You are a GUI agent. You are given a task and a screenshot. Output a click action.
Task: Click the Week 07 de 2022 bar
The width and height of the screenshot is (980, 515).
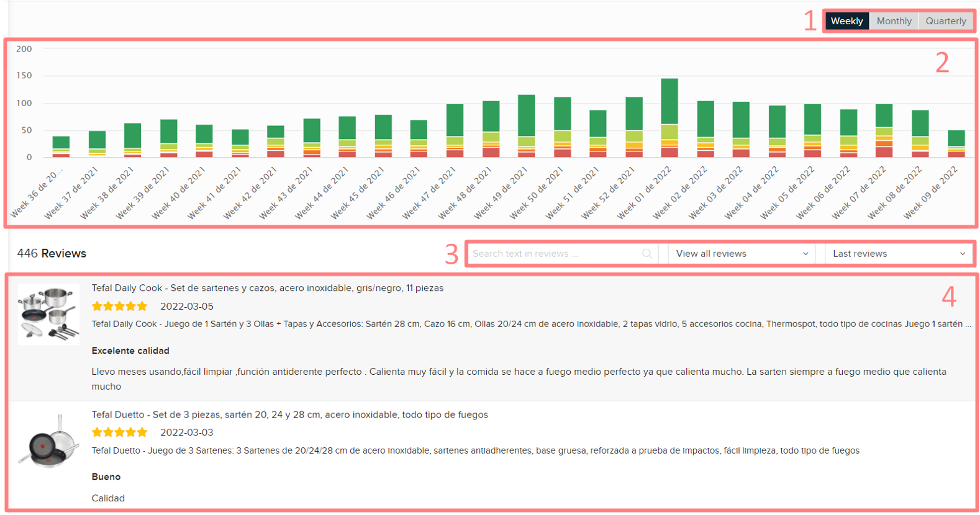[884, 130]
